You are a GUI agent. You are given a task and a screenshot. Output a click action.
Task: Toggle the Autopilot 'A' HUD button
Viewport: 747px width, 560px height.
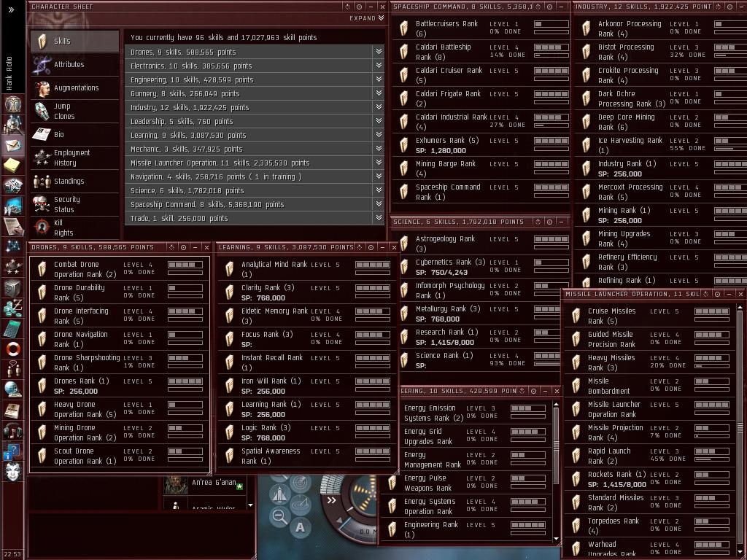coord(300,527)
